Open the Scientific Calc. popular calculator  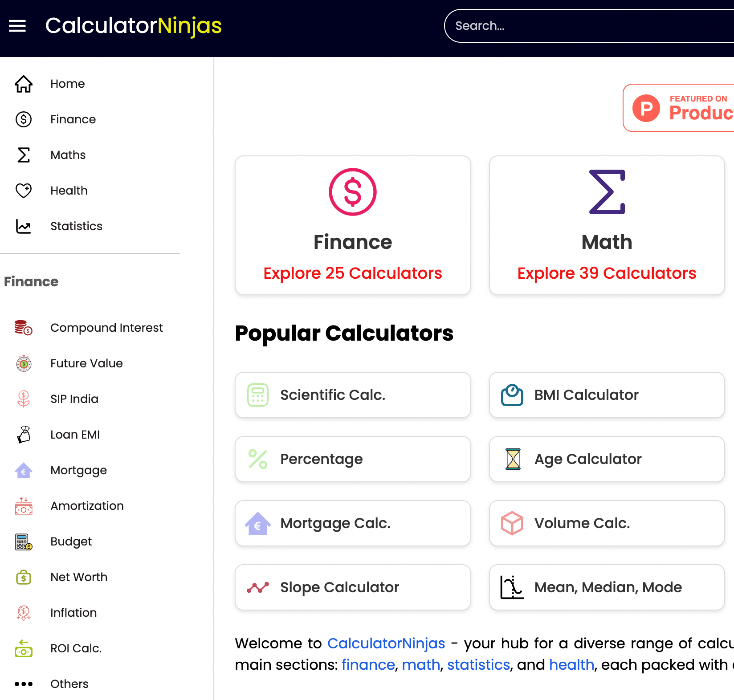click(353, 395)
